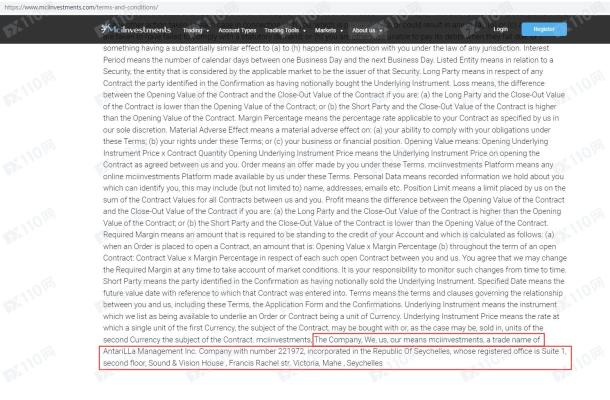Viewport: 610px width, 400px height.
Task: Open the About us menu
Action: (x=363, y=30)
